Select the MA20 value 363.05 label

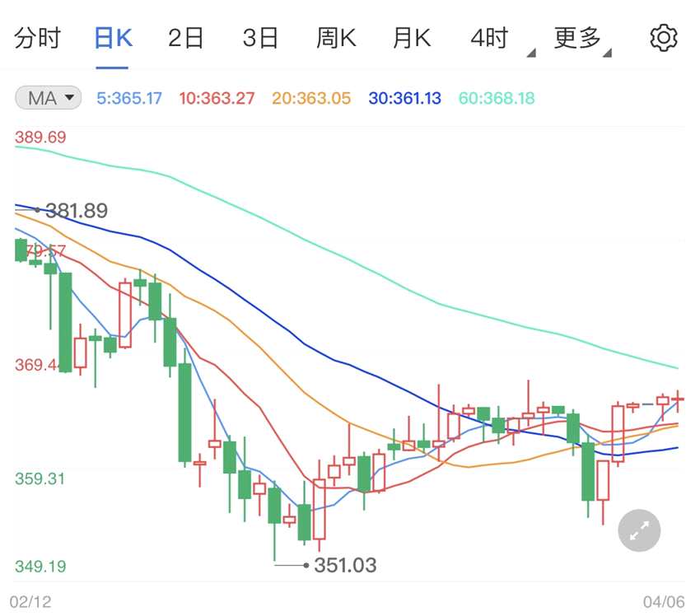click(x=311, y=99)
